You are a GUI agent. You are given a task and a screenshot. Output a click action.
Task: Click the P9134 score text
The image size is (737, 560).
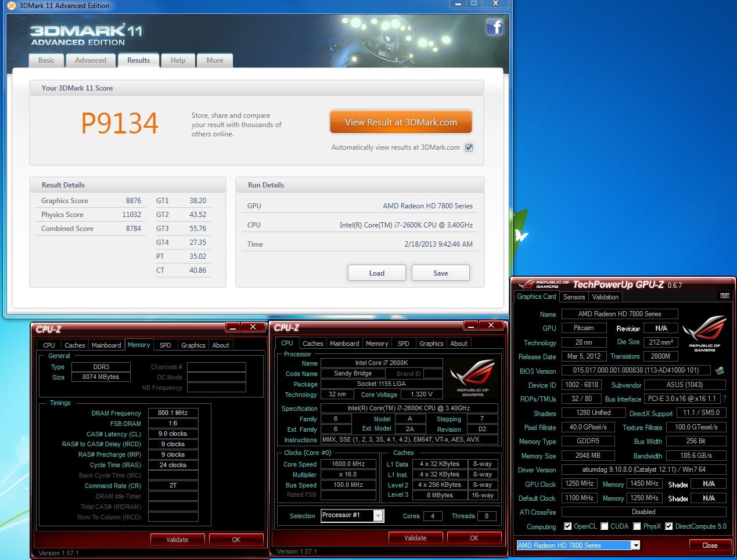[x=120, y=123]
